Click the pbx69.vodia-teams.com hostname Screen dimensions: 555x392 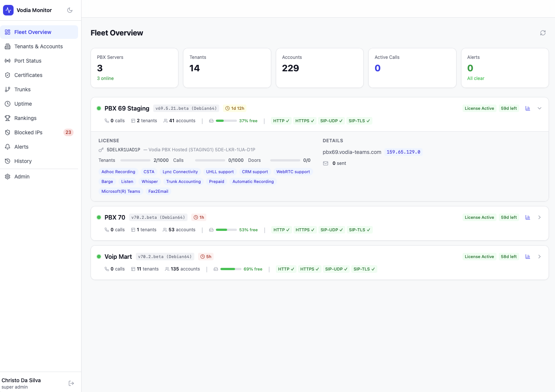(352, 152)
